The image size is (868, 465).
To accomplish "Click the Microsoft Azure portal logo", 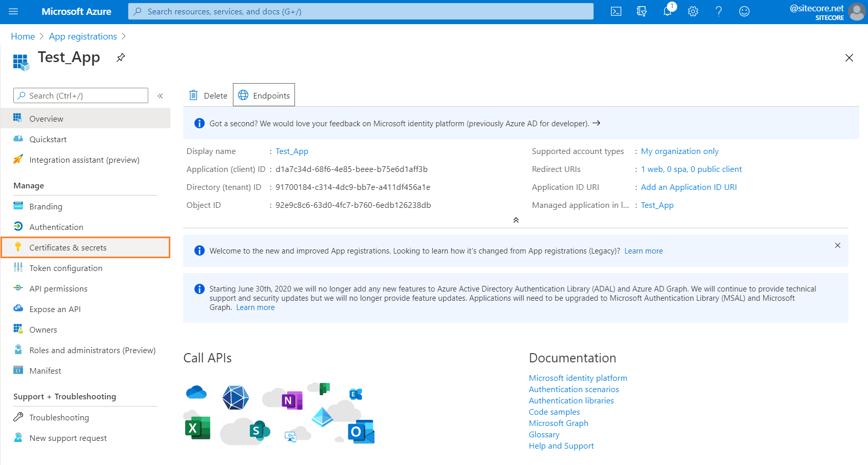I will [x=76, y=11].
